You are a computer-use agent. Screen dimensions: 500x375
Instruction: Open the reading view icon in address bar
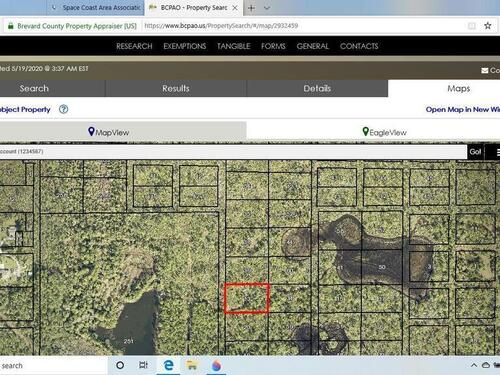click(x=472, y=26)
